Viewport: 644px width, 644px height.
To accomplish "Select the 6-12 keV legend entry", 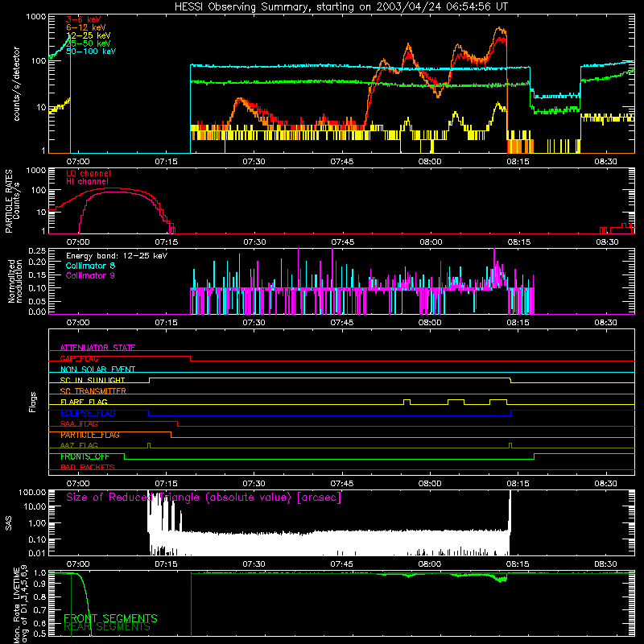I will 86,27.
